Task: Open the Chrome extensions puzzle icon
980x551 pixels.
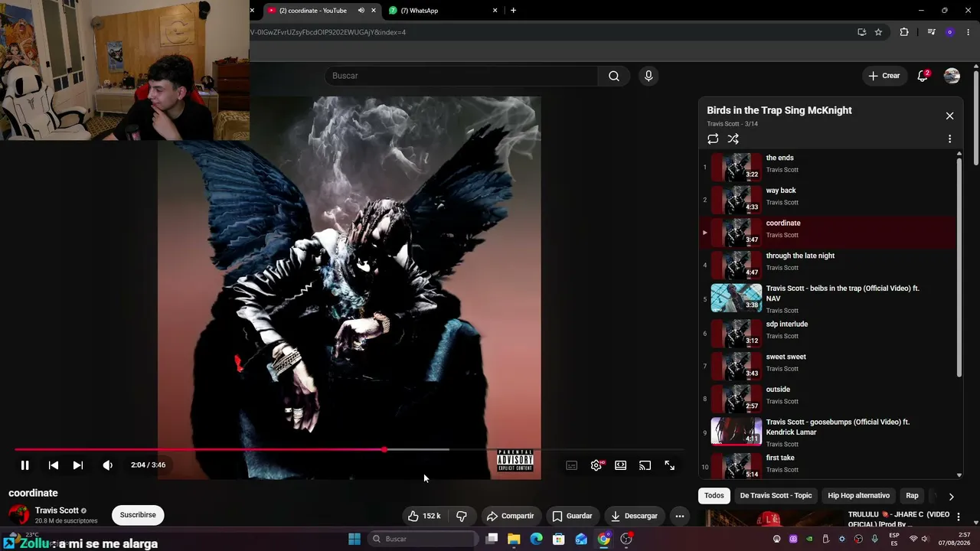Action: (x=904, y=32)
